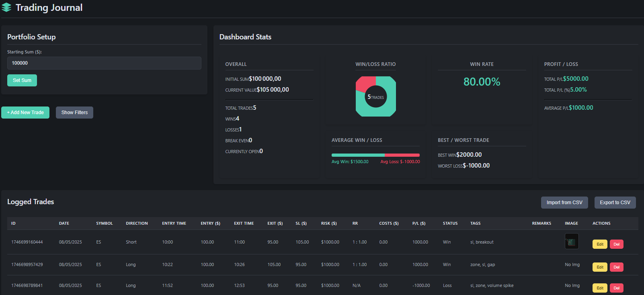
Task: Add a new trade entry
Action: click(x=25, y=113)
